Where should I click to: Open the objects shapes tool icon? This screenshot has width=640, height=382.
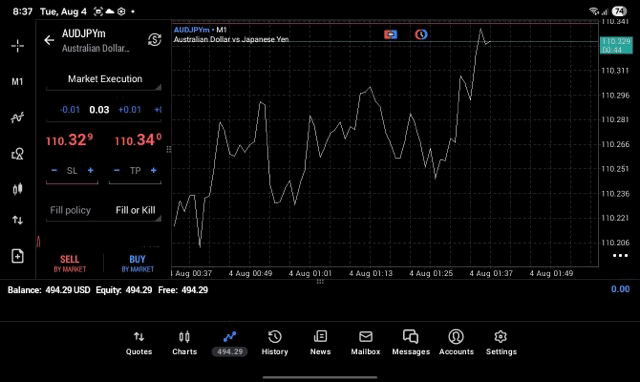pyautogui.click(x=17, y=153)
